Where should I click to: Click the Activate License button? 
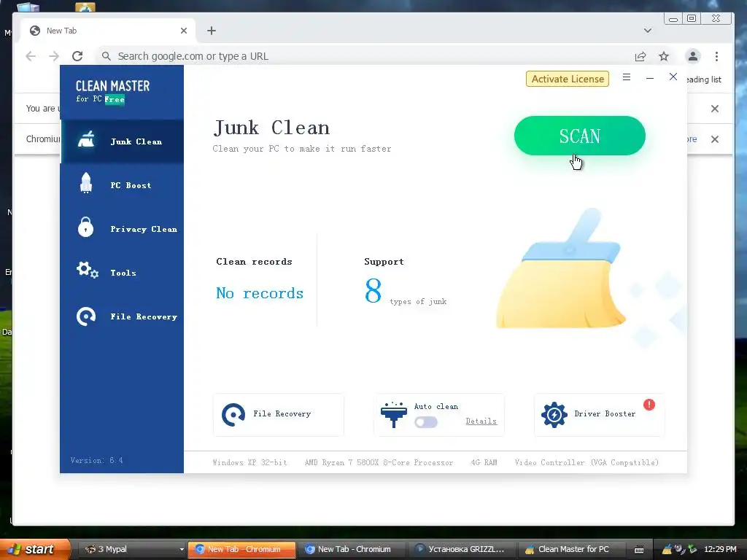[568, 79]
